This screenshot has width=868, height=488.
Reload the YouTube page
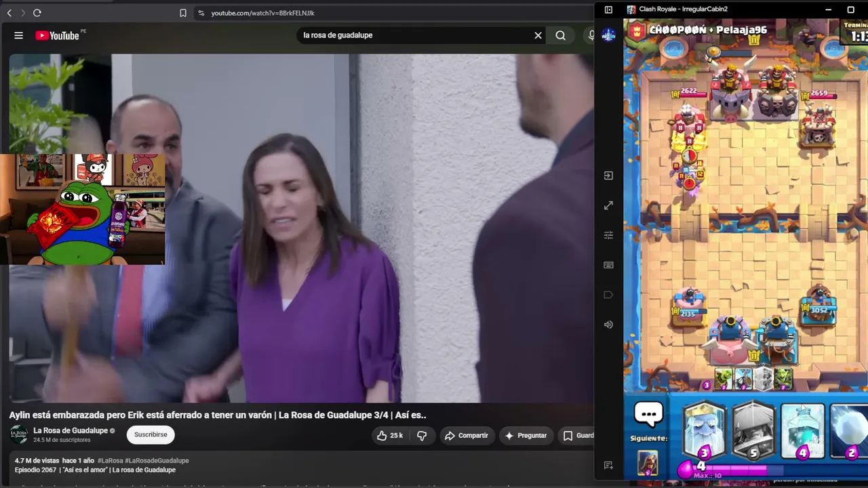click(x=37, y=13)
